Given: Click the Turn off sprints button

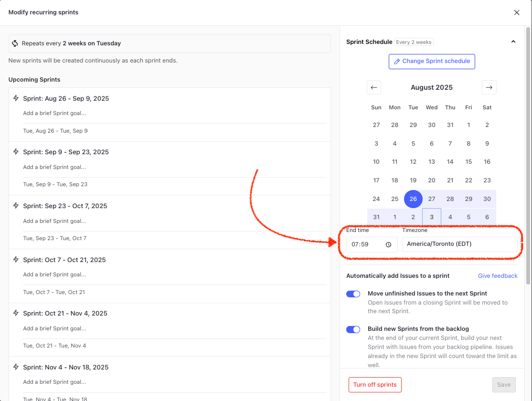Looking at the screenshot, I should [x=375, y=385].
